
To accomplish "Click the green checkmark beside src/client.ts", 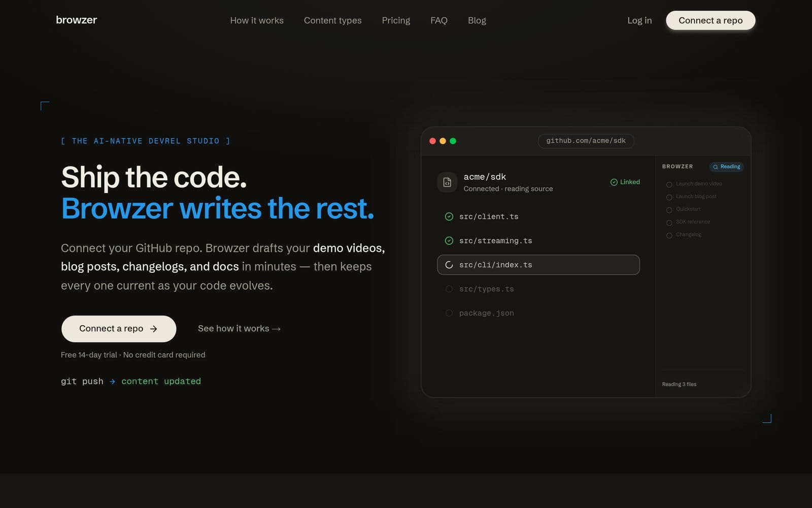I will click(449, 216).
